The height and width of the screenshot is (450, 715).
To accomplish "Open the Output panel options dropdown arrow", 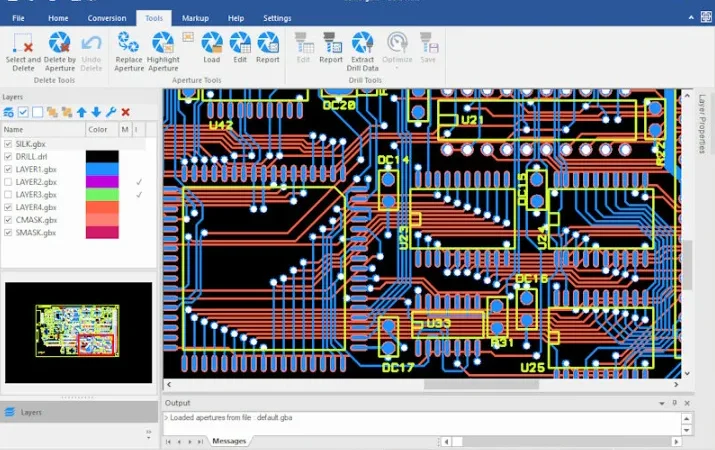I will coord(662,403).
